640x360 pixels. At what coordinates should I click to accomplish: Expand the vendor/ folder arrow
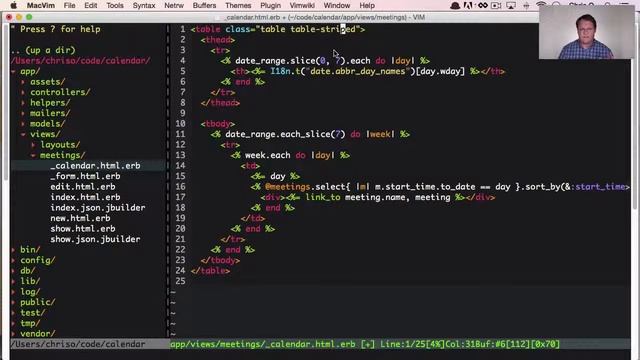(14, 334)
